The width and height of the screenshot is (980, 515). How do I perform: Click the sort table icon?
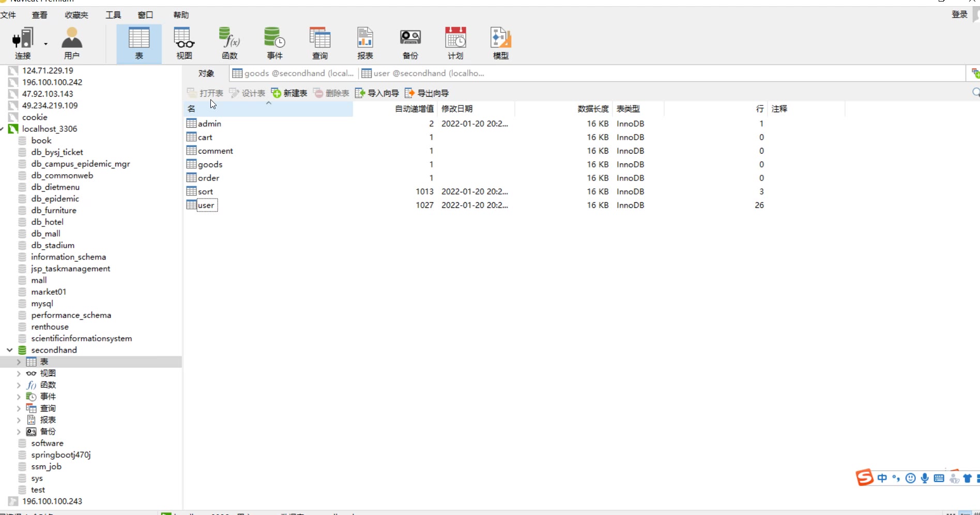191,191
